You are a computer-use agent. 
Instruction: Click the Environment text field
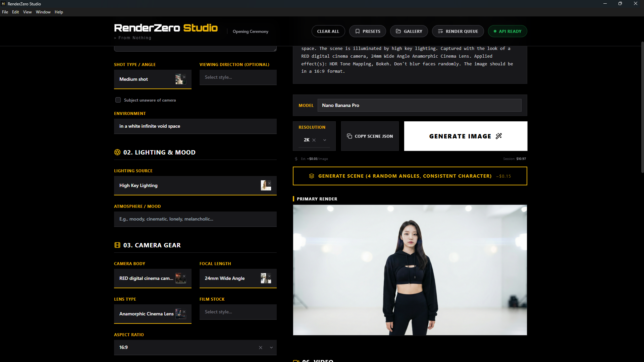pyautogui.click(x=195, y=126)
